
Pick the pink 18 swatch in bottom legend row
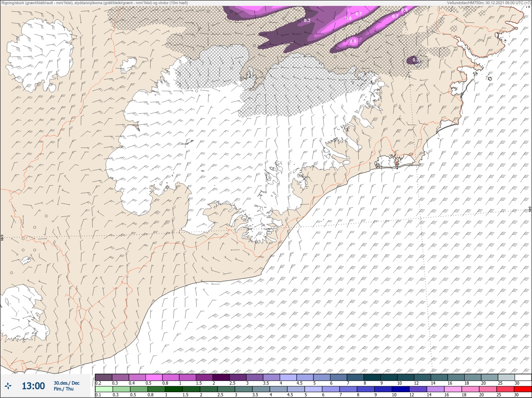pos(470,389)
